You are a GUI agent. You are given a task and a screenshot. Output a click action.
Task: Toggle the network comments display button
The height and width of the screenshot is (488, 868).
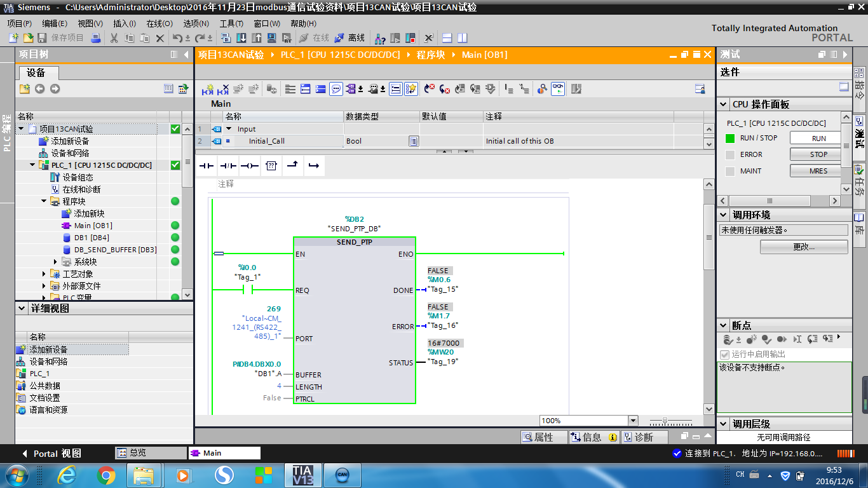[x=336, y=89]
